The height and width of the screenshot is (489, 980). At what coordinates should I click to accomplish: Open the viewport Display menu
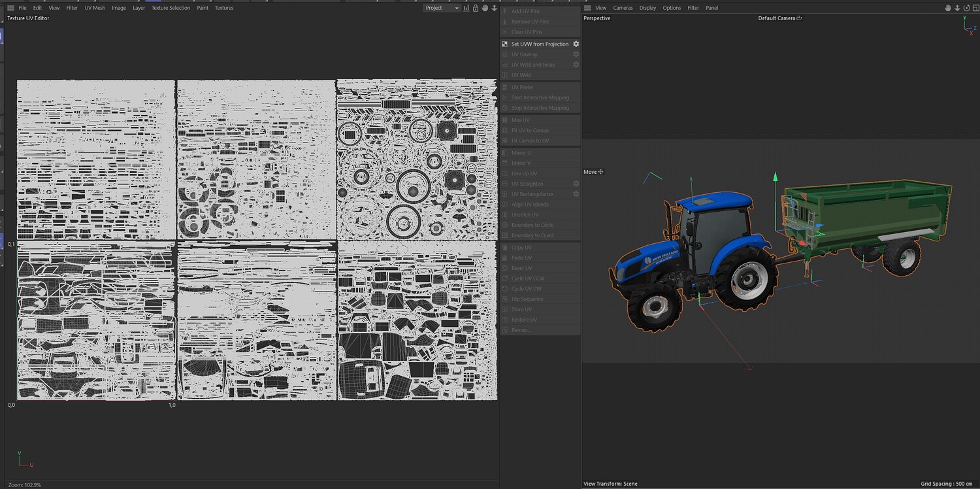point(648,8)
